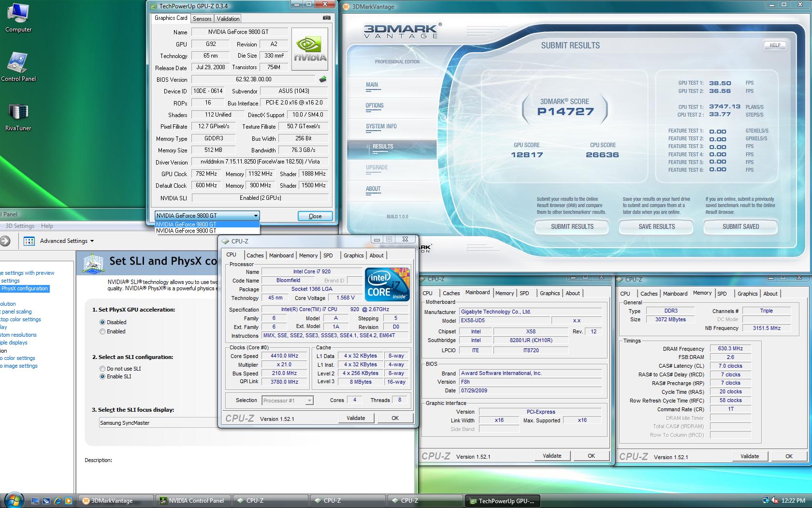Switch to NVIDIA Control Panel taskbar button
The image size is (812, 508).
pyautogui.click(x=194, y=501)
